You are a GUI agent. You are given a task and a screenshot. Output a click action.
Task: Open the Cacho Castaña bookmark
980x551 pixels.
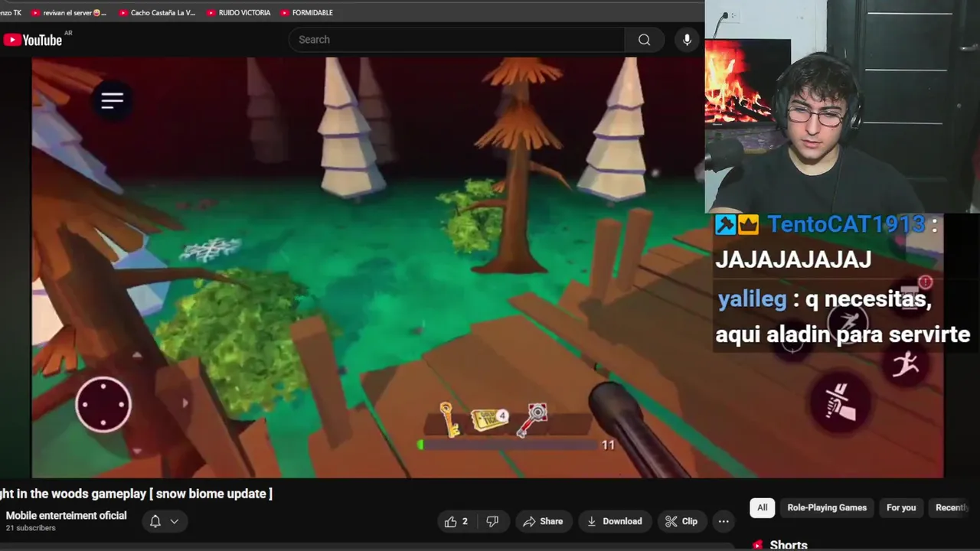[157, 12]
